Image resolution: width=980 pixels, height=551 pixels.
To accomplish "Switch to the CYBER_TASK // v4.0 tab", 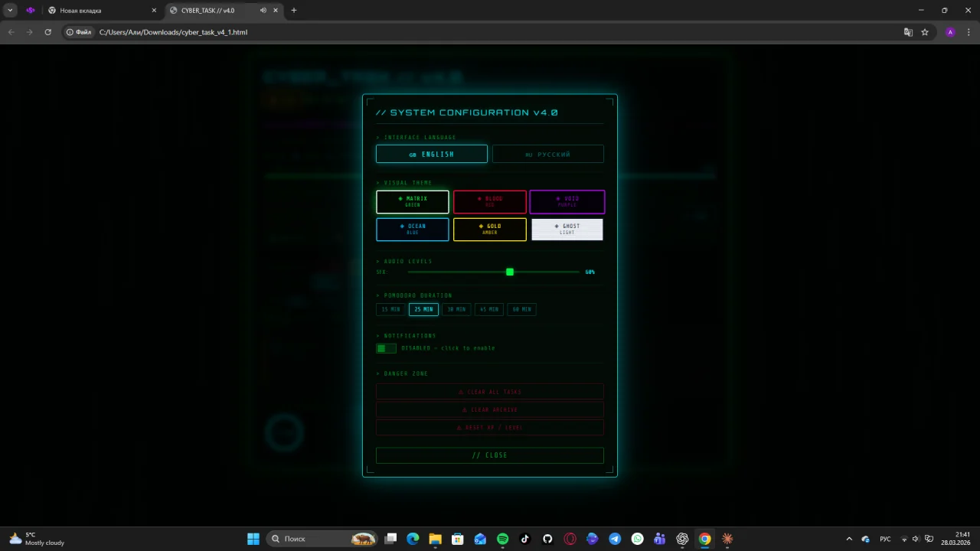I will [224, 11].
